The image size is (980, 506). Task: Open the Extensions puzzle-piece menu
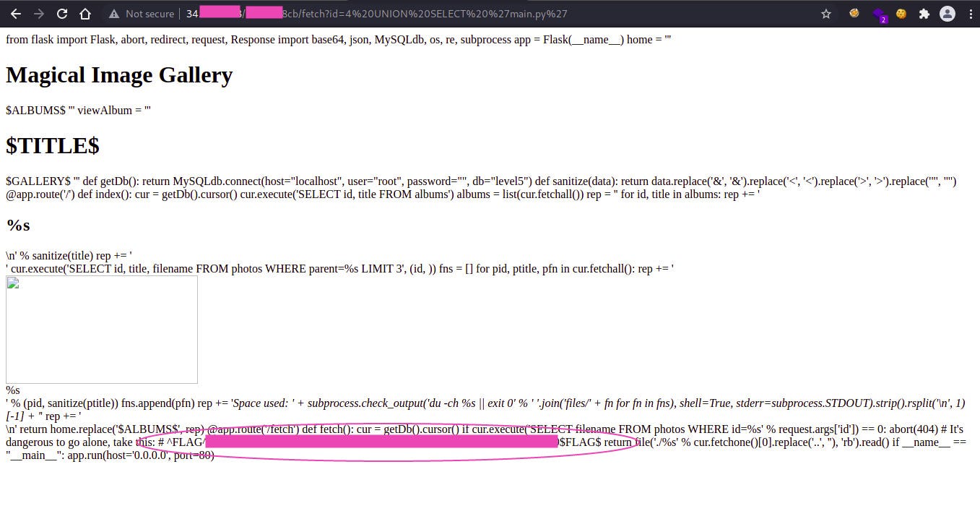coord(924,14)
